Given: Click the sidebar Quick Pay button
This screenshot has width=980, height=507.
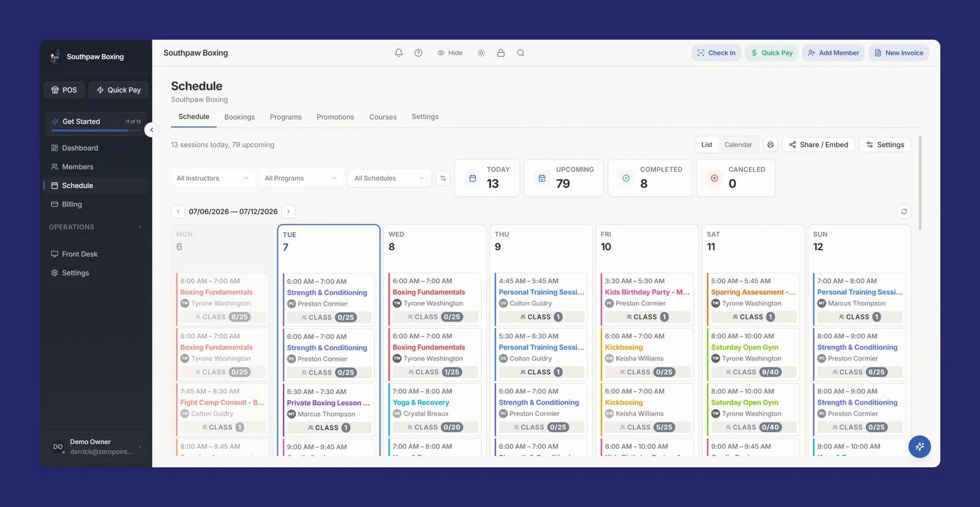Looking at the screenshot, I should [x=119, y=90].
